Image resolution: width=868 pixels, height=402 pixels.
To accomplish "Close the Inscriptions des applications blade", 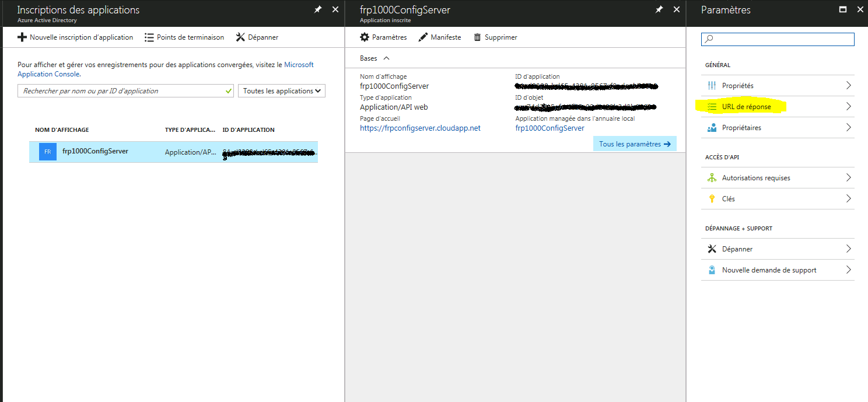I will pos(335,9).
